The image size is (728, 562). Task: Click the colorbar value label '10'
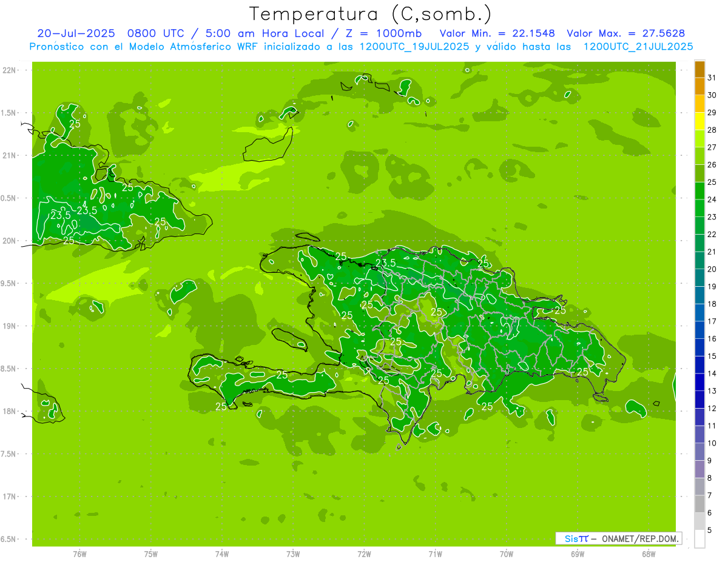tap(712, 443)
